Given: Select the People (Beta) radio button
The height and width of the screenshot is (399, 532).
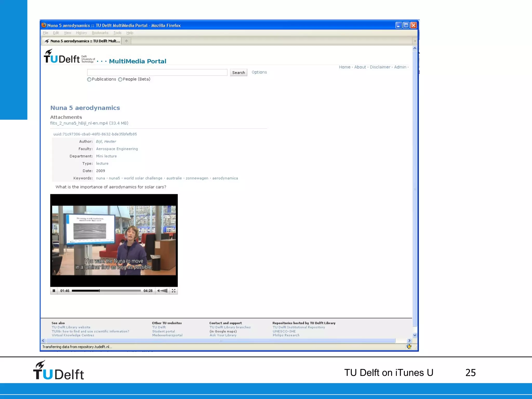Looking at the screenshot, I should click(120, 79).
